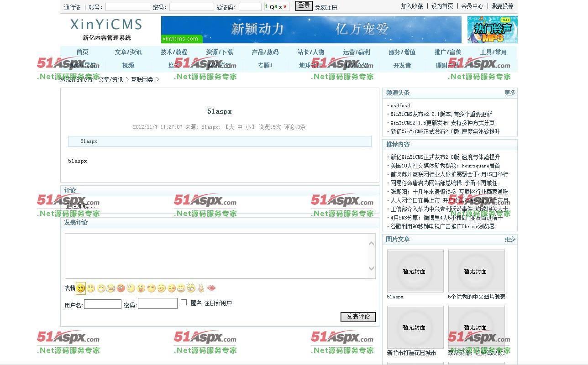This screenshot has width=588, height=365.
Task: Click the 登录 login button
Action: click(x=304, y=5)
